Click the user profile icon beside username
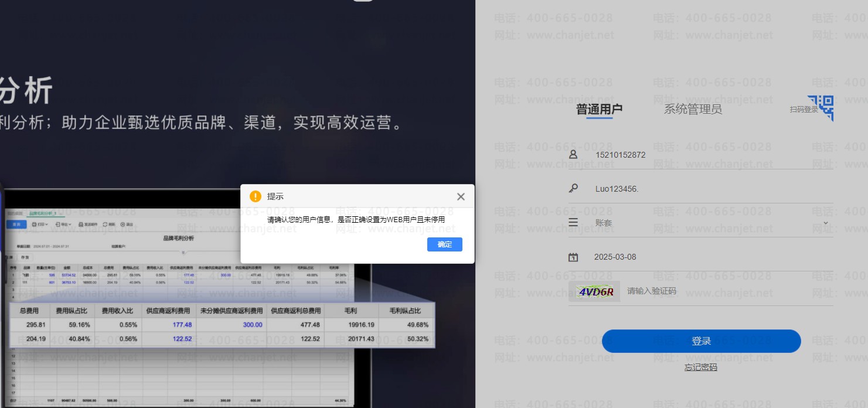868x408 pixels. coord(573,155)
